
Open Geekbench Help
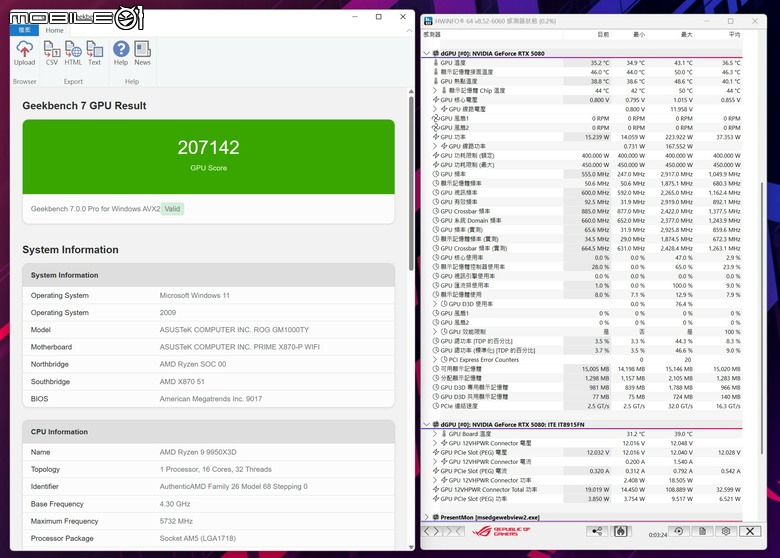tap(121, 53)
